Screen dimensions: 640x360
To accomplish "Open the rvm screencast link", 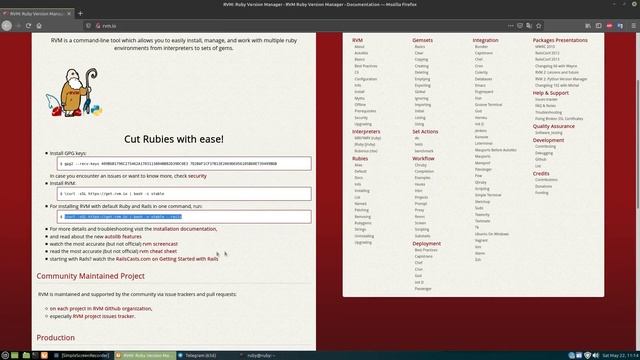I will click(x=160, y=244).
